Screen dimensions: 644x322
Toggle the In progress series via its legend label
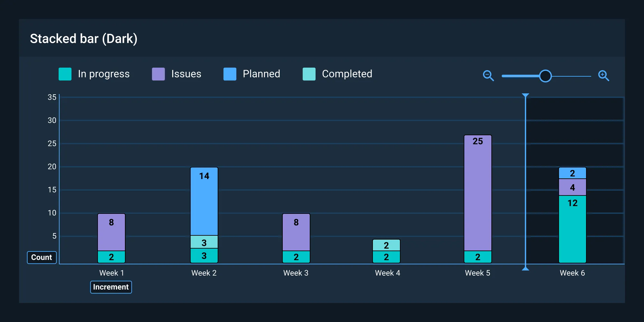tap(103, 74)
